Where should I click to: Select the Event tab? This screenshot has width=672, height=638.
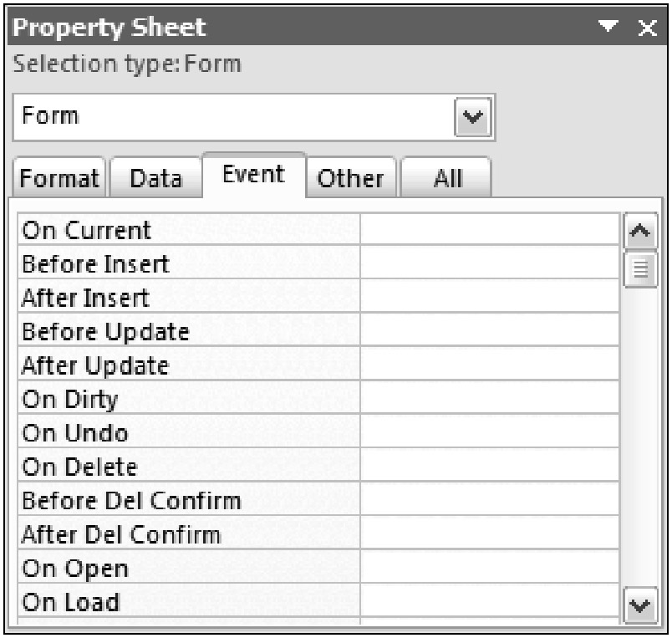tap(255, 174)
